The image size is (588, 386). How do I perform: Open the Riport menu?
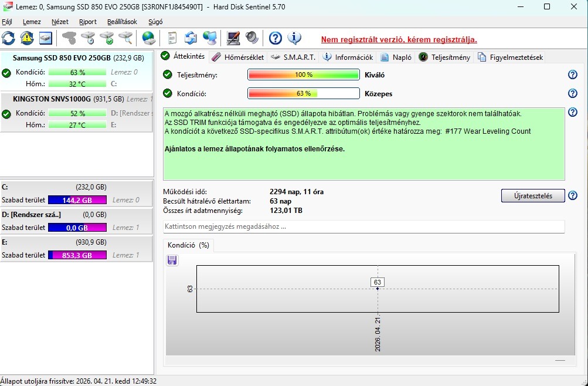[88, 22]
